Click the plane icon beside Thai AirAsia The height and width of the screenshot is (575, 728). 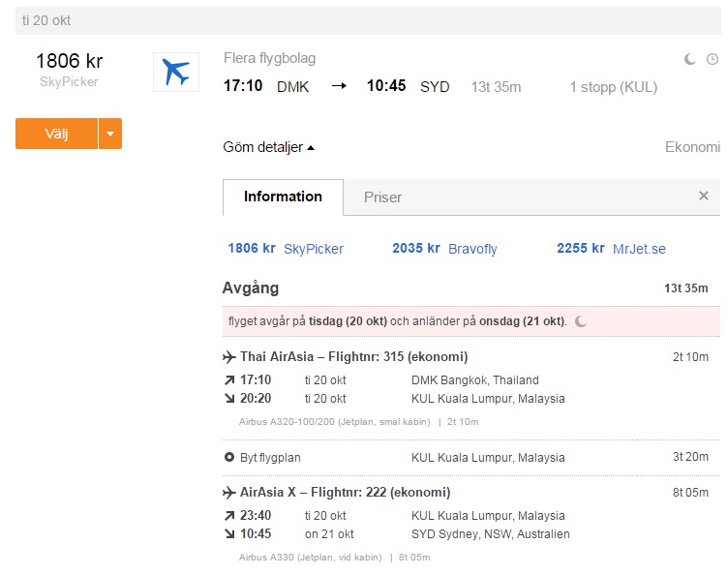point(229,356)
